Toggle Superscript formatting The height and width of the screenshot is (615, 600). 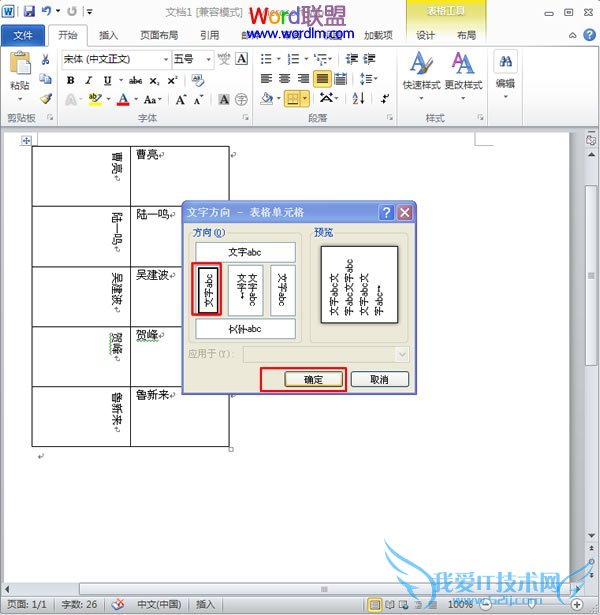coord(173,80)
